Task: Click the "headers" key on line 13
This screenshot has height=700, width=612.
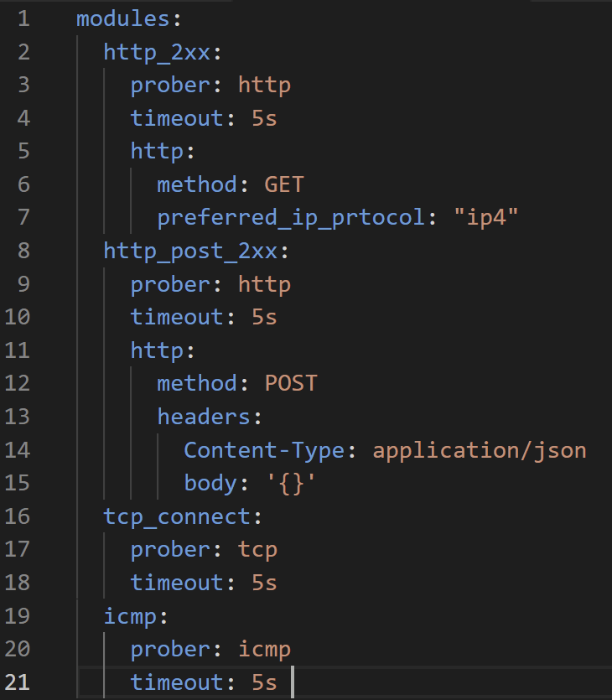Action: pos(204,417)
